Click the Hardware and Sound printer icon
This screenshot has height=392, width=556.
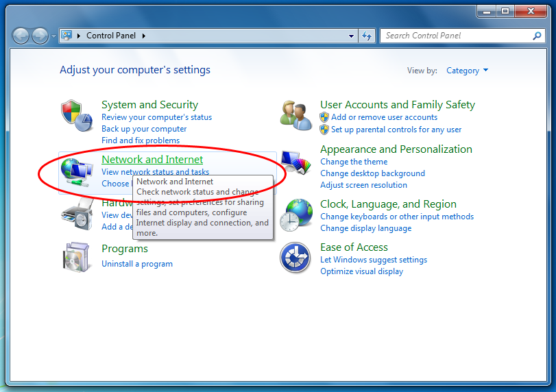[x=76, y=216]
